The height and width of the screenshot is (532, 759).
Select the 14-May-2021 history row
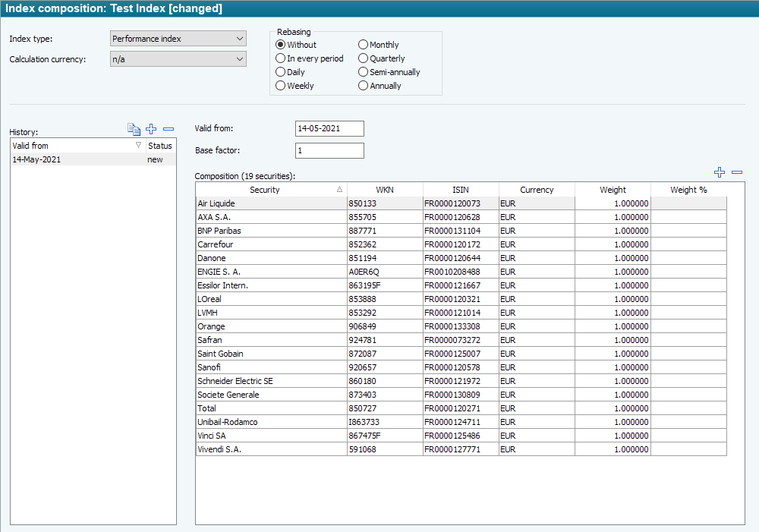(x=76, y=159)
